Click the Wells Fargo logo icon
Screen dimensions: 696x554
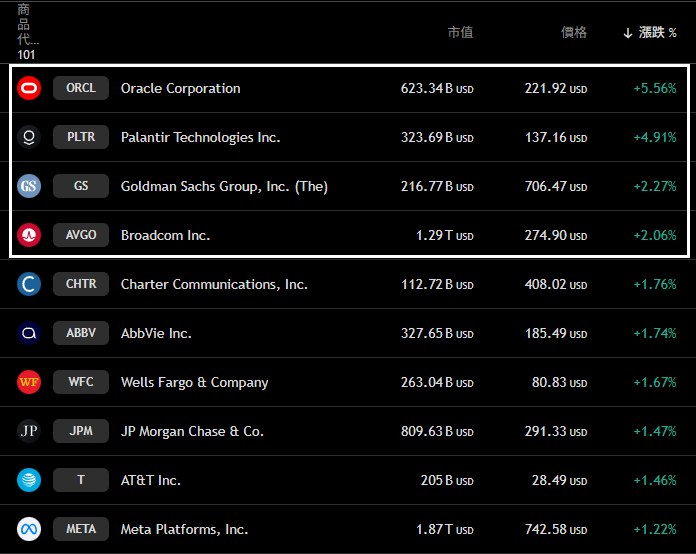pos(29,382)
